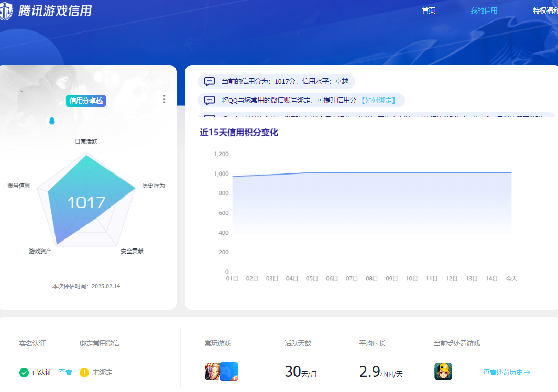Click the 14日 label on chart axis
The width and height of the screenshot is (558, 392).
491,278
